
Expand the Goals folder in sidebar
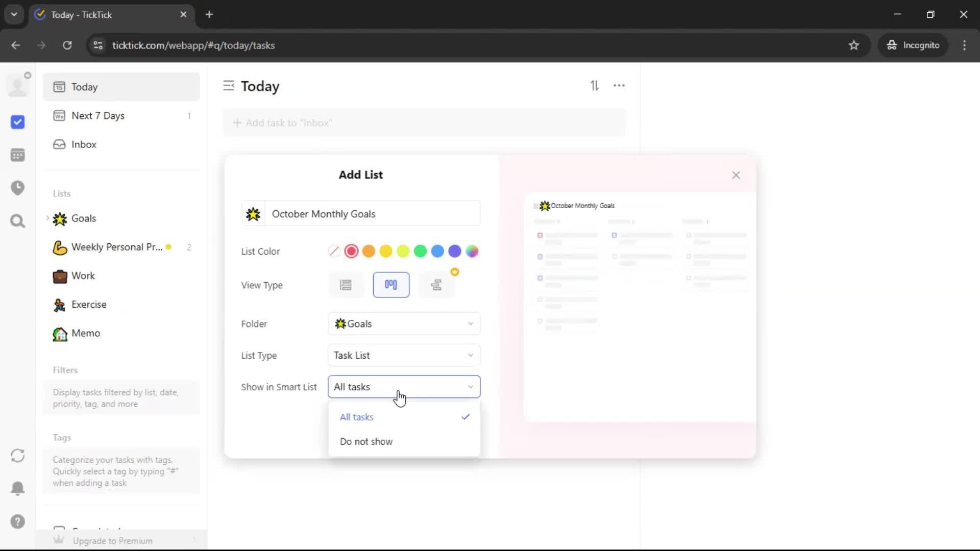[48, 218]
